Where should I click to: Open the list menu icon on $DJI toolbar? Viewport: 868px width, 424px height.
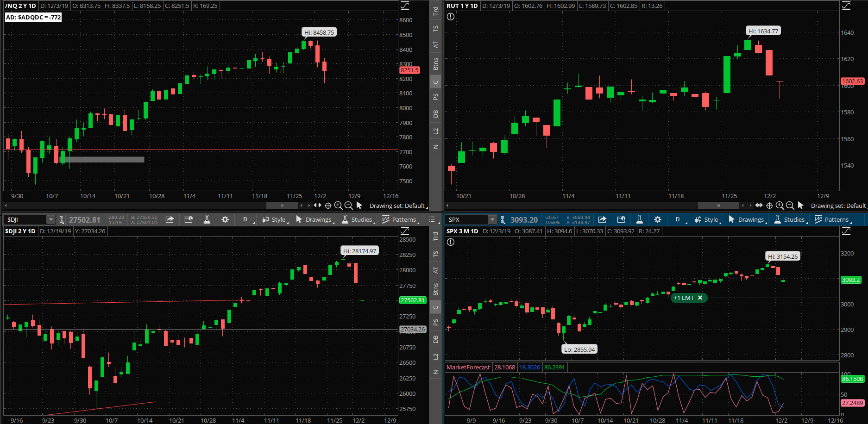coord(432,219)
